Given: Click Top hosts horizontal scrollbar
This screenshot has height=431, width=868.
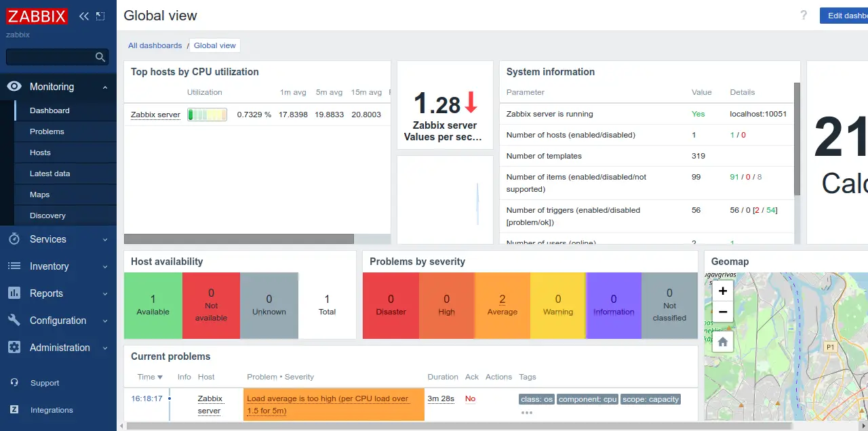Looking at the screenshot, I should [239, 239].
